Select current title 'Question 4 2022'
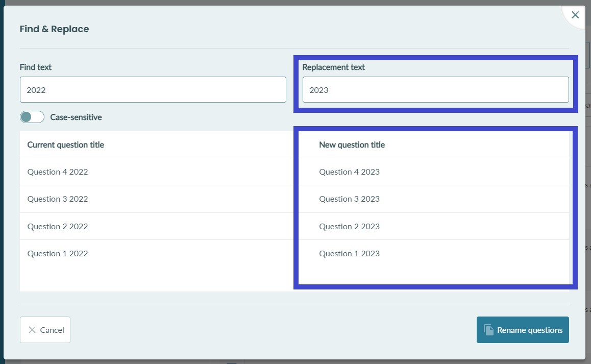The height and width of the screenshot is (364, 591). (58, 172)
